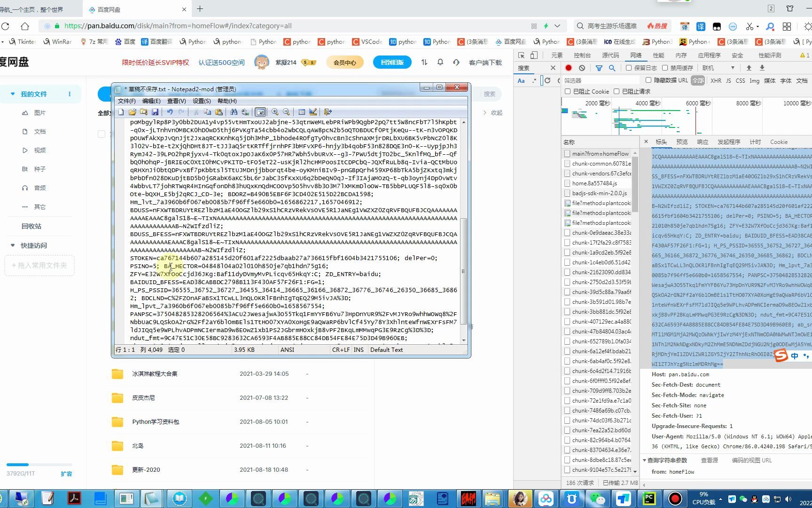This screenshot has width=812, height=508.
Task: Click Undo arrow in Notepad2 toolbar
Action: [x=170, y=112]
